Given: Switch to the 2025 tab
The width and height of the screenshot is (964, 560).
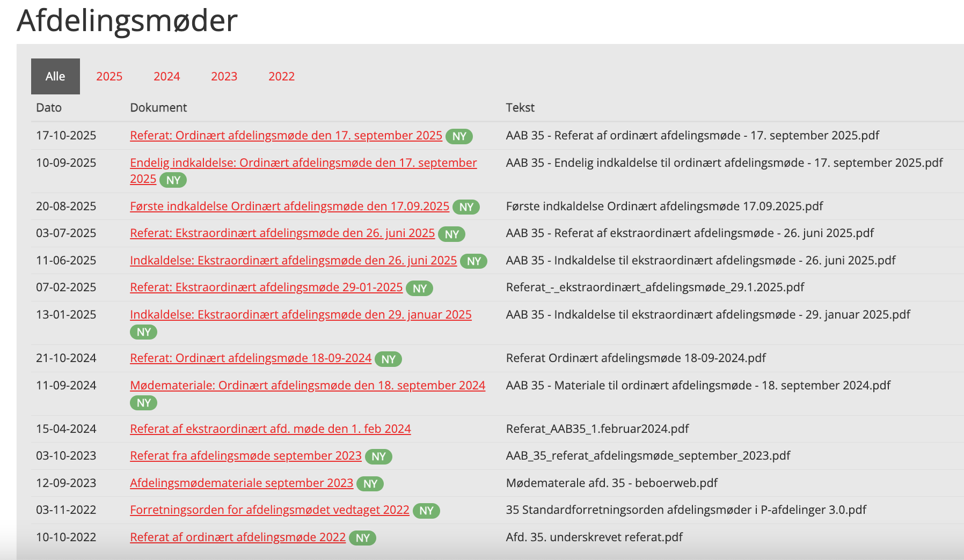Looking at the screenshot, I should click(109, 77).
